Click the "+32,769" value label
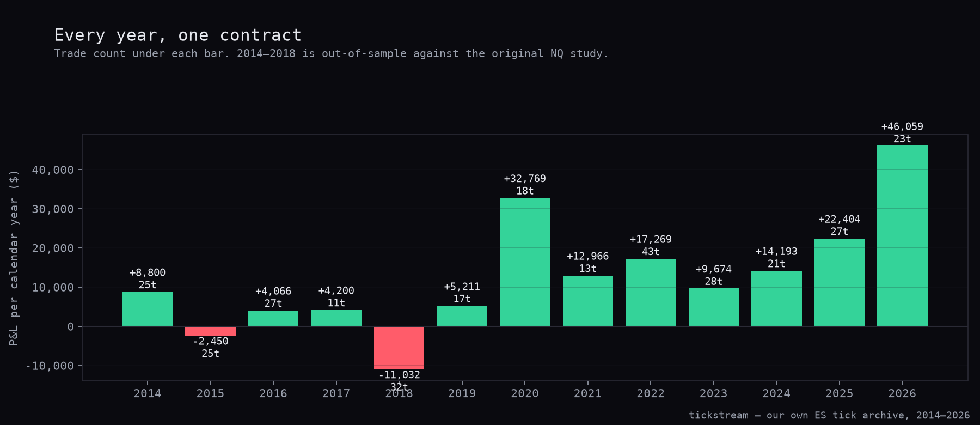Image resolution: width=980 pixels, height=425 pixels. coord(525,179)
